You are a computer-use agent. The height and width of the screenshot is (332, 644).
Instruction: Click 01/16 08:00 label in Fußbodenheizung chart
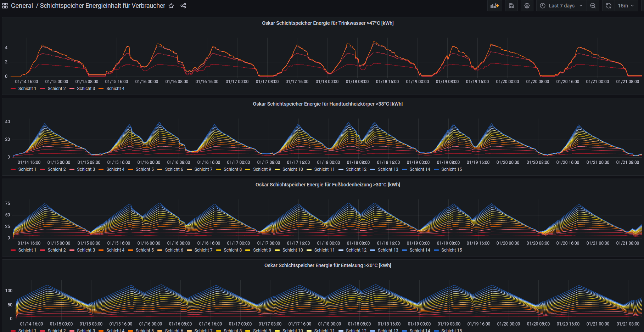point(179,243)
